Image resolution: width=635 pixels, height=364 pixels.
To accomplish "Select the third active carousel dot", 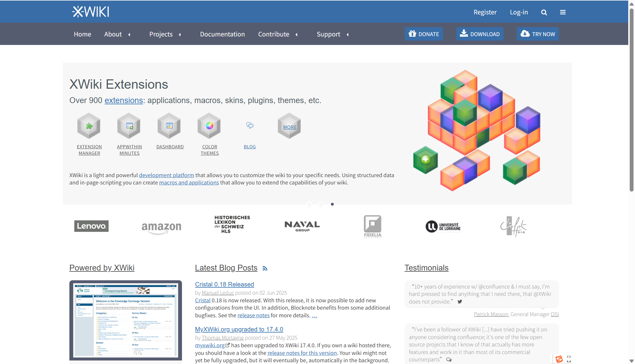I will click(x=332, y=204).
